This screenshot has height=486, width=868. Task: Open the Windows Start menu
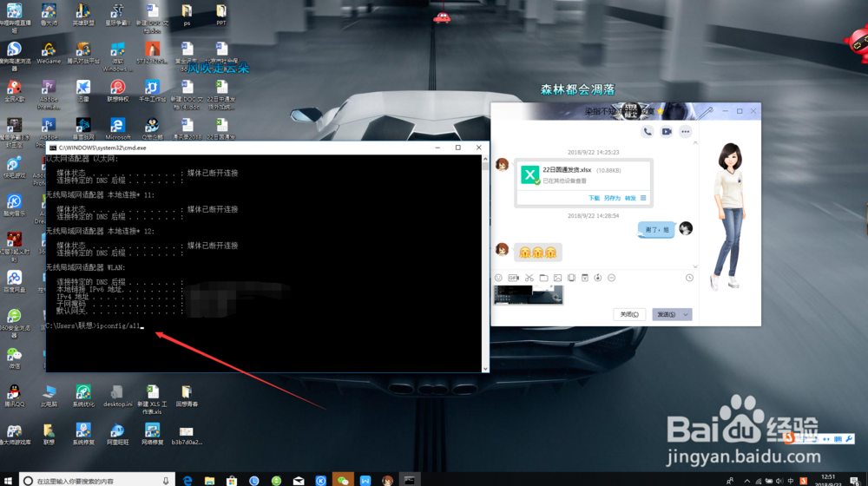(9, 480)
